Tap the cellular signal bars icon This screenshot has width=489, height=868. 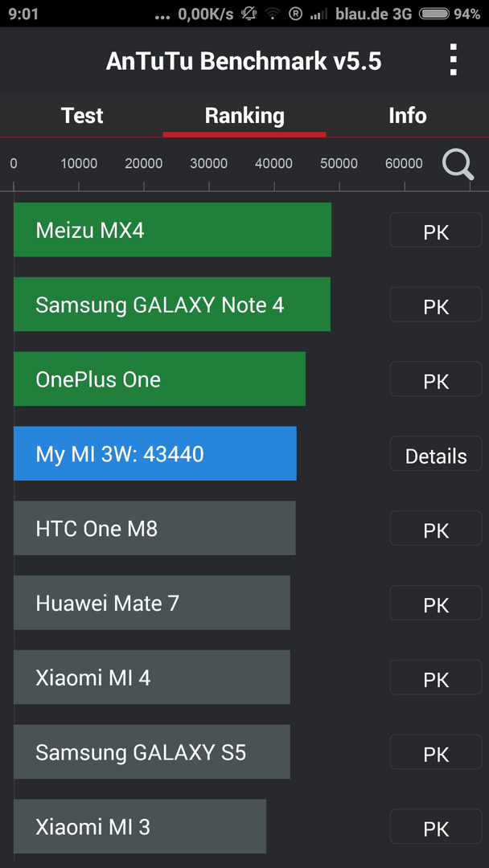point(318,14)
